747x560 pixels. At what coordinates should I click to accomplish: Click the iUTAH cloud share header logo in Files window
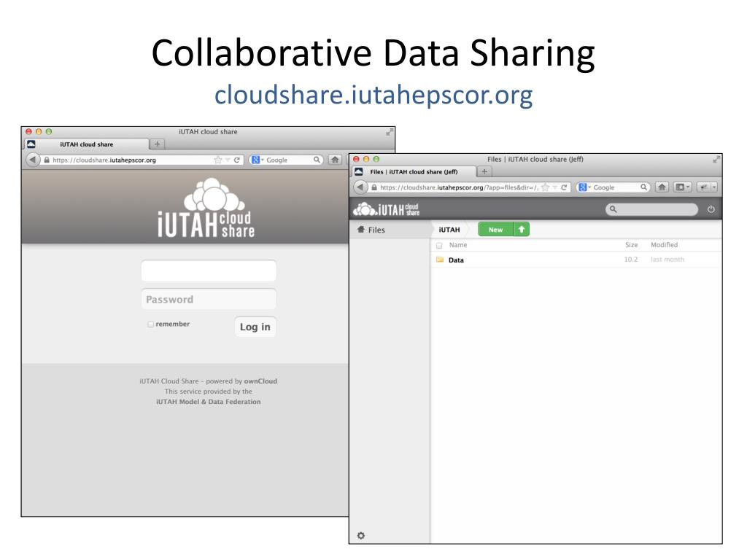tap(387, 209)
